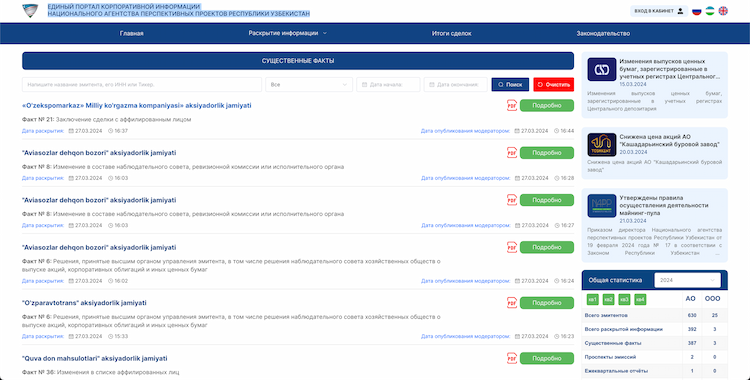Click the Поиск search button
Screen dimensions: 750x380
(x=510, y=85)
